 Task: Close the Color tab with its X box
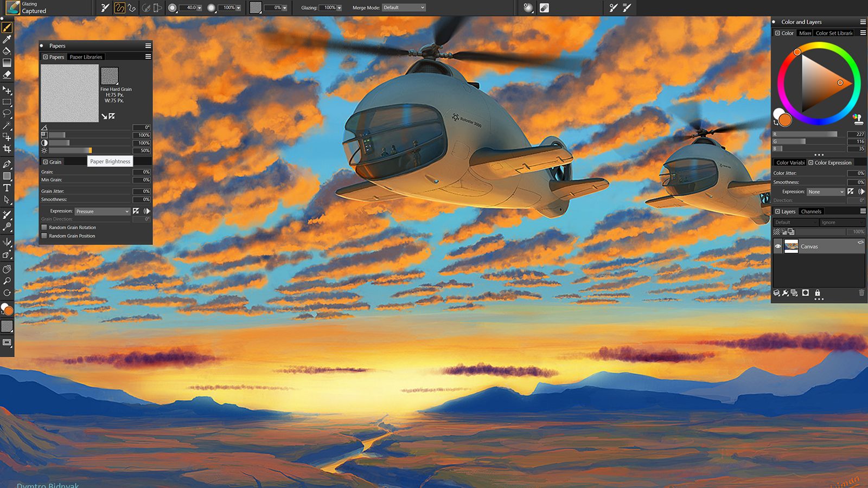coord(777,33)
